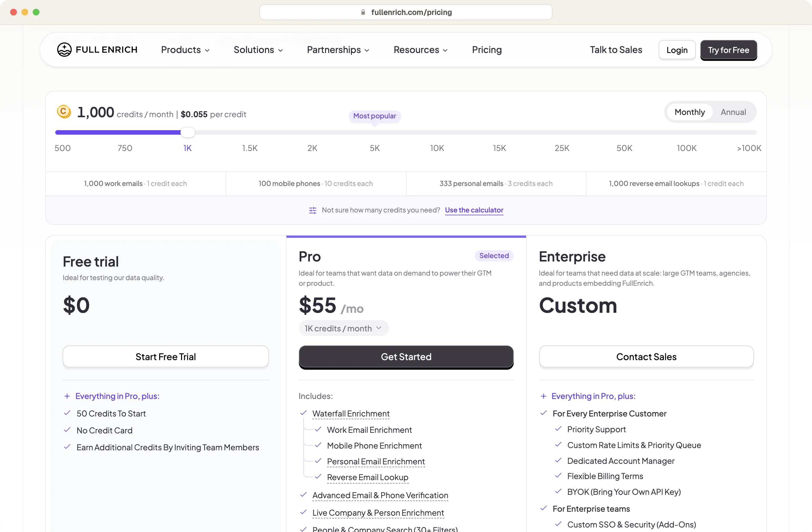Select the 50K credits slider mark
812x532 pixels.
pos(624,148)
